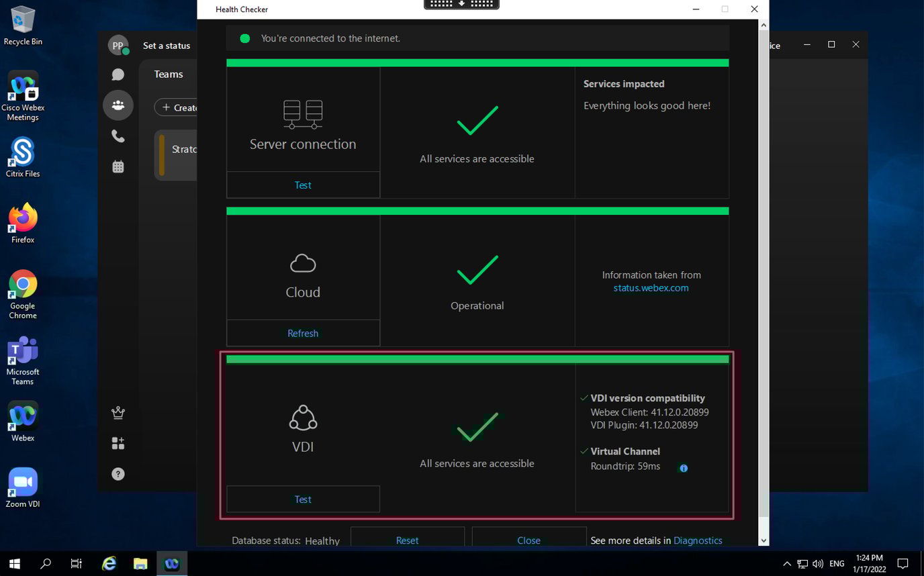Switch to Teams using the people icon
924x576 pixels.
coord(118,105)
